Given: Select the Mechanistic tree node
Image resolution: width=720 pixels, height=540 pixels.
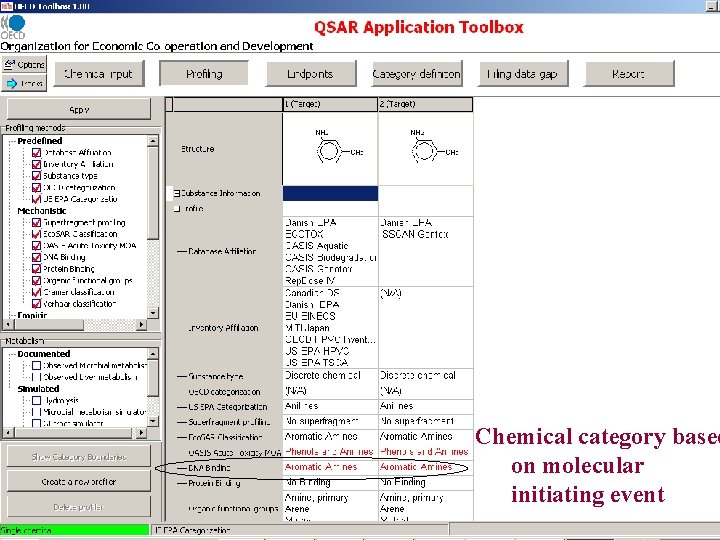Looking at the screenshot, I should pos(42,211).
